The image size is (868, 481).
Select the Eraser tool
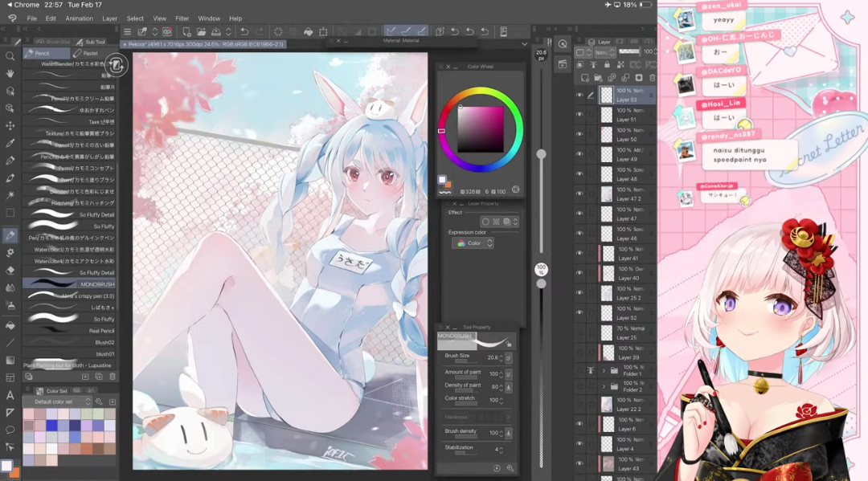pos(10,271)
